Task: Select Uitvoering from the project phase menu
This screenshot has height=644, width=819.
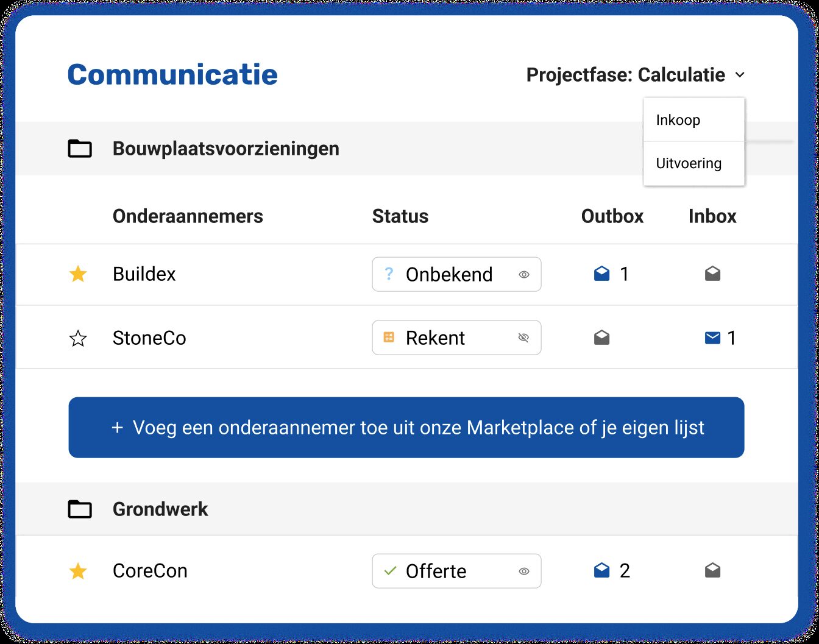Action: (x=694, y=163)
